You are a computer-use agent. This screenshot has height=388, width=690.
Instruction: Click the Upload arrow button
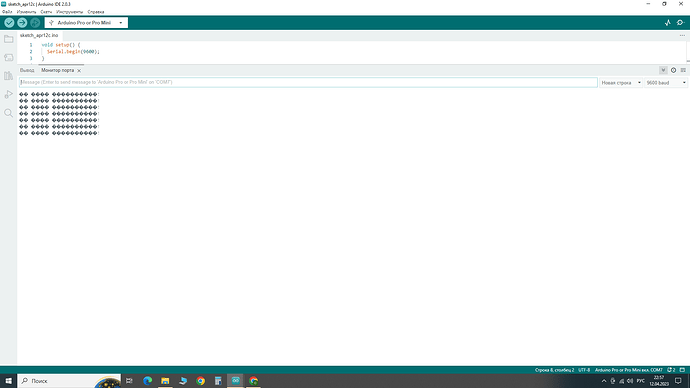point(22,23)
